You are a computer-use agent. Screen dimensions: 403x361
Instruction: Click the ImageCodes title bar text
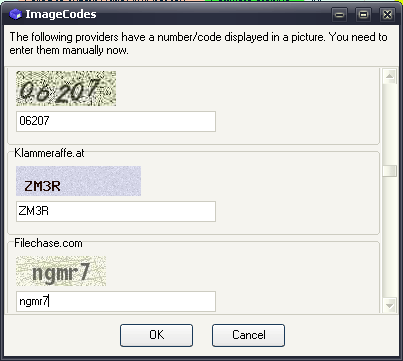tap(61, 14)
